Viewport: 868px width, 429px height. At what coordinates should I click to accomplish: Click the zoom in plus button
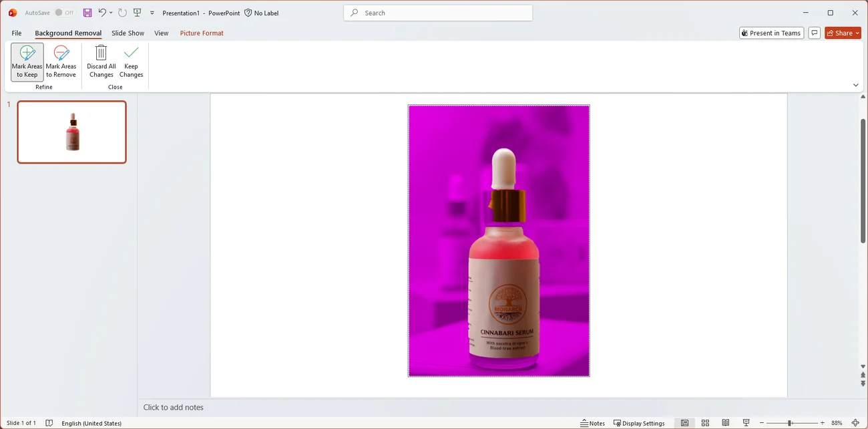click(822, 423)
